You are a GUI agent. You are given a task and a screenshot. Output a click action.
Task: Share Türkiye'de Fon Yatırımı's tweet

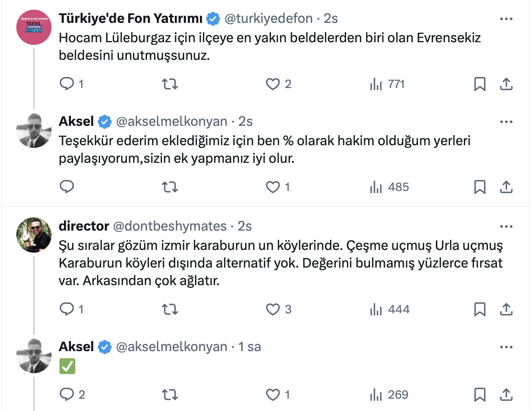506,84
